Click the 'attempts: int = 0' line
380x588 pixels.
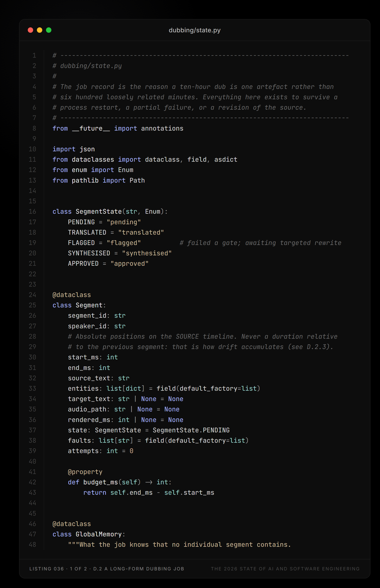(x=101, y=451)
